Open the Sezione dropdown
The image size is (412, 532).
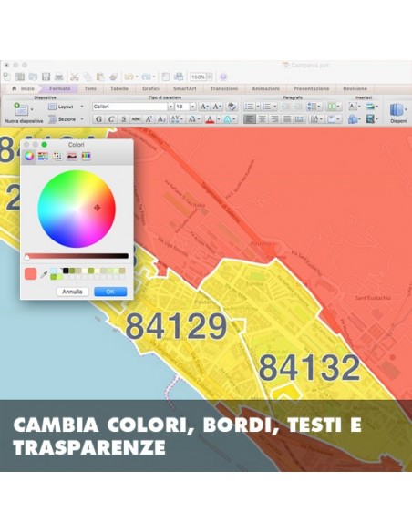pyautogui.click(x=66, y=119)
